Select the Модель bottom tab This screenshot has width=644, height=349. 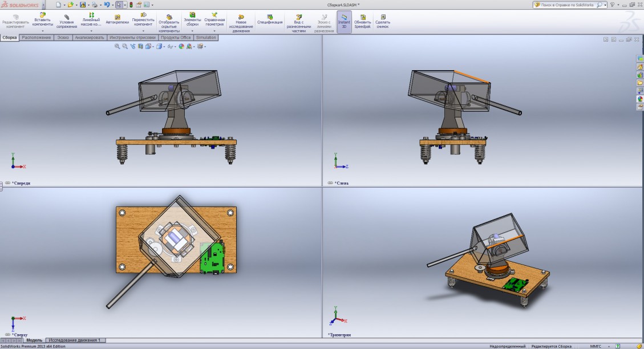point(34,340)
